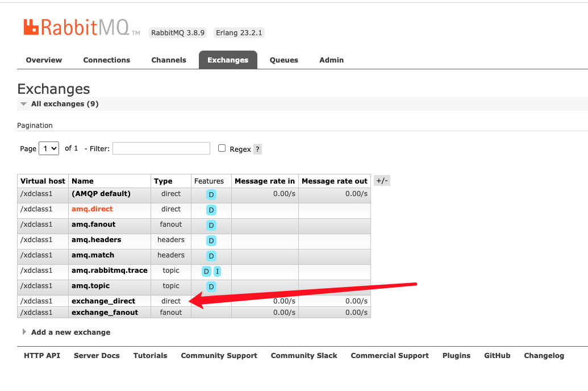The height and width of the screenshot is (391, 588).
Task: Click the Features column header
Action: (209, 181)
